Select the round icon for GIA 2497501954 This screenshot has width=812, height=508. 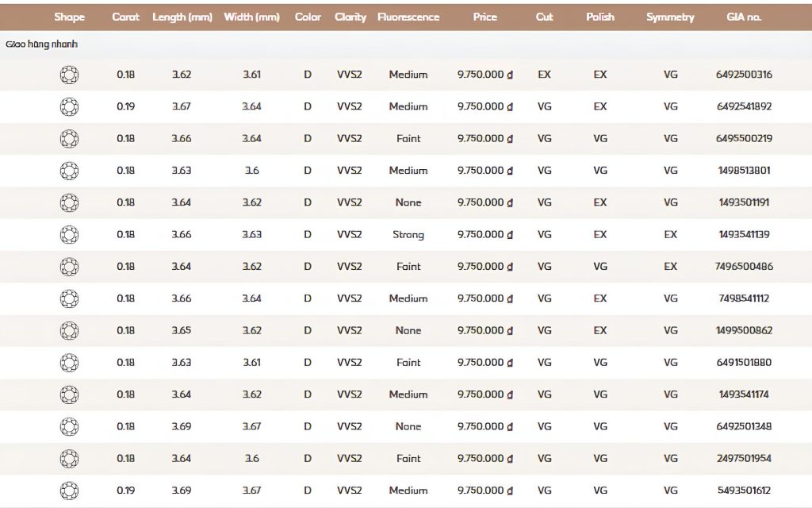pyautogui.click(x=69, y=459)
